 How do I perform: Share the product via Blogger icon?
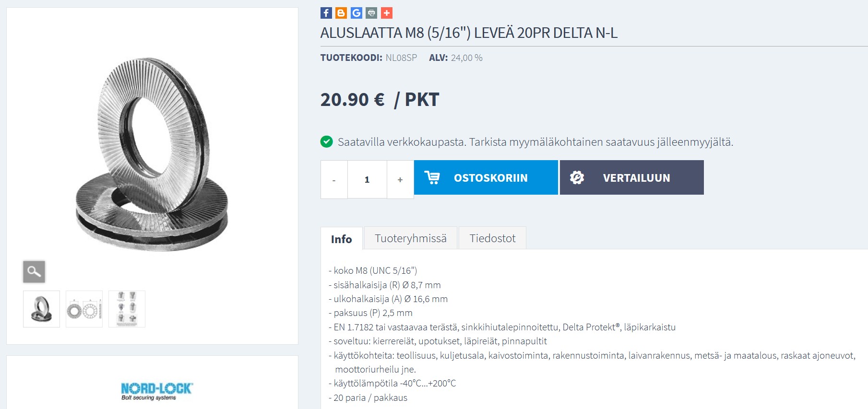[341, 13]
